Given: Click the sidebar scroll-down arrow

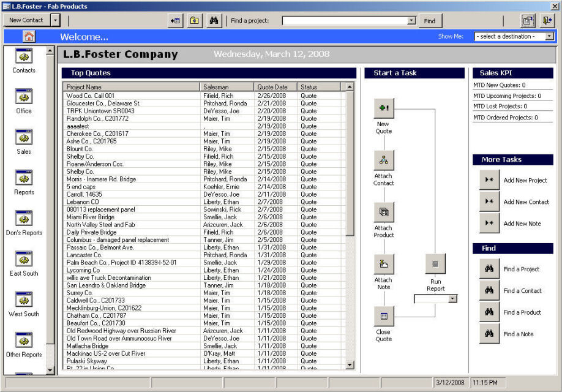Looking at the screenshot, I should point(50,370).
